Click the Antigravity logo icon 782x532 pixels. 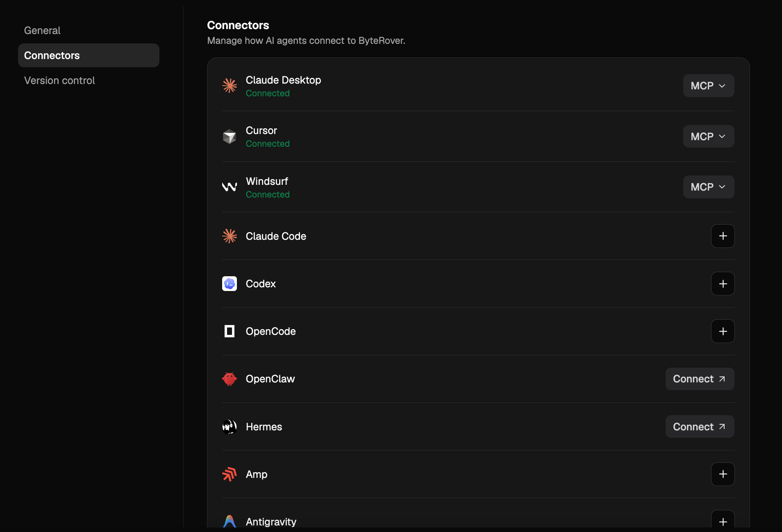[230, 521]
